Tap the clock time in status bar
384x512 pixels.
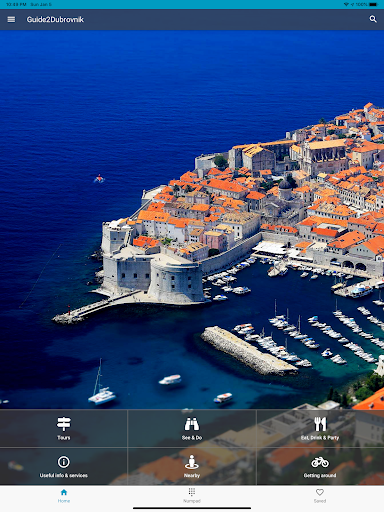pyautogui.click(x=16, y=4)
